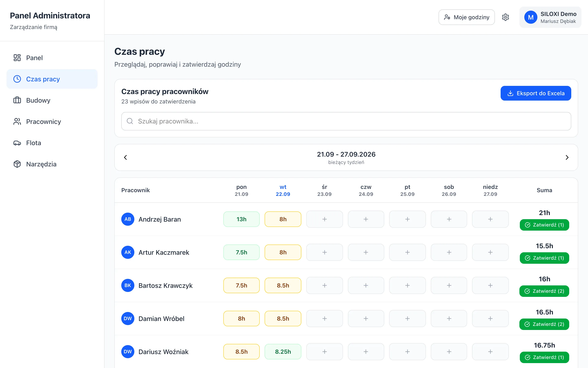Screen dimensions: 588x368
Task: Open Budowy in the sidebar
Action: tap(52, 100)
